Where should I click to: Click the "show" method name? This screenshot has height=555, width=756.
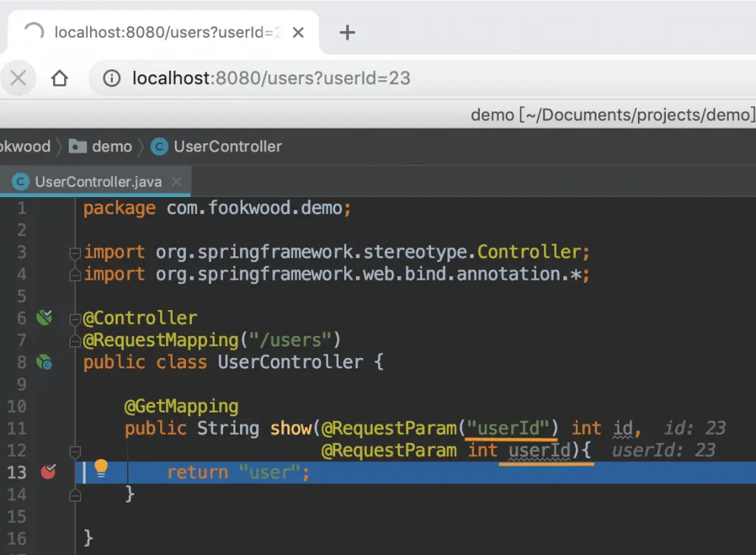tap(291, 428)
